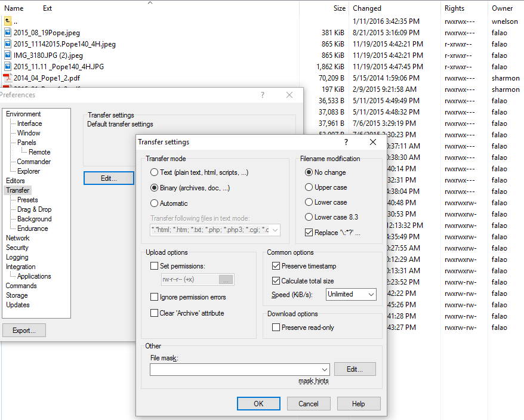Click the Transfer settings help question mark
The height and width of the screenshot is (420, 524).
coord(346,142)
